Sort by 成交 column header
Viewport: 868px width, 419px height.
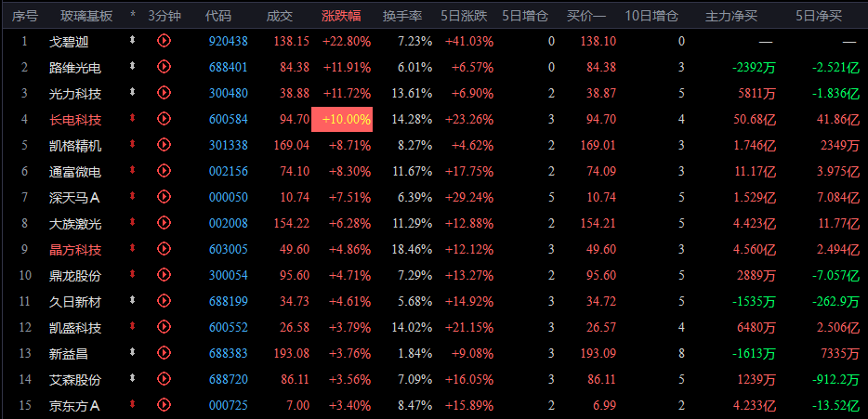tap(280, 16)
